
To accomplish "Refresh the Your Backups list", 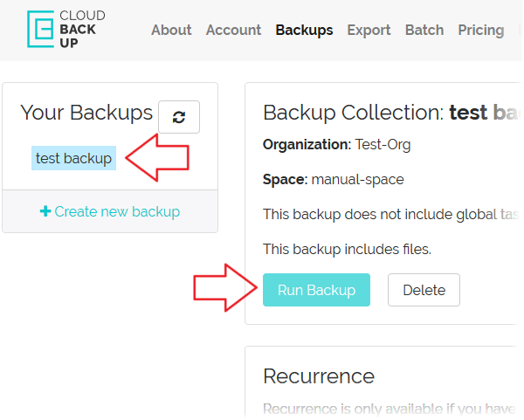I will (179, 117).
